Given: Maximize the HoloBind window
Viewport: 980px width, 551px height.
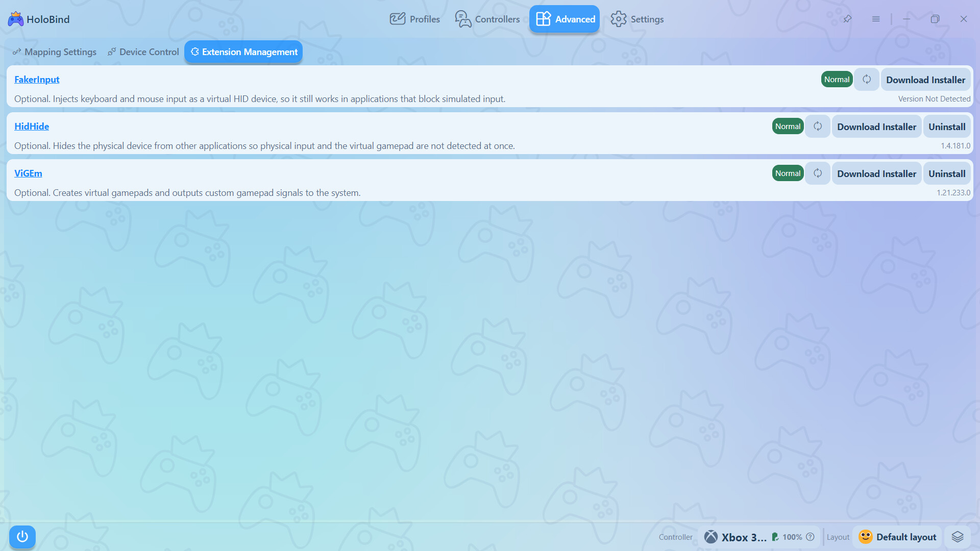Looking at the screenshot, I should click(935, 19).
